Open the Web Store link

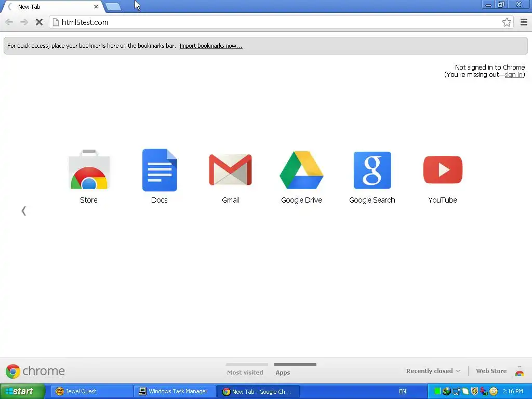pos(491,371)
